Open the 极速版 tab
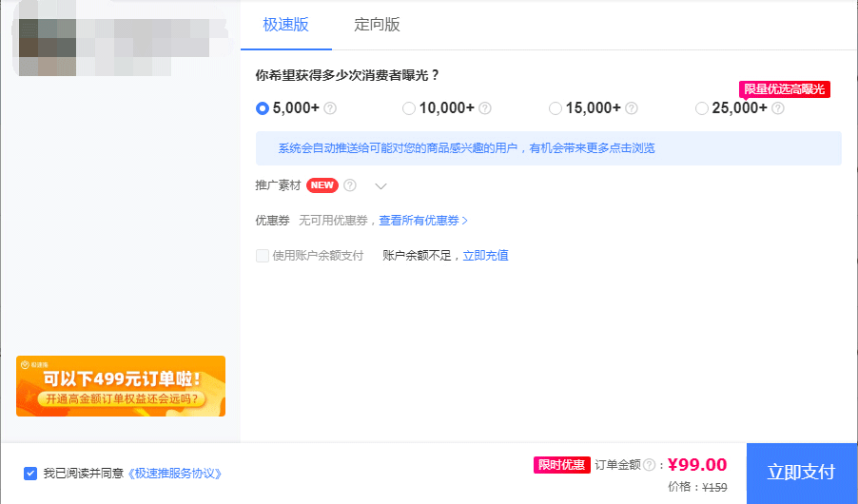Image resolution: width=858 pixels, height=504 pixels. (x=286, y=25)
